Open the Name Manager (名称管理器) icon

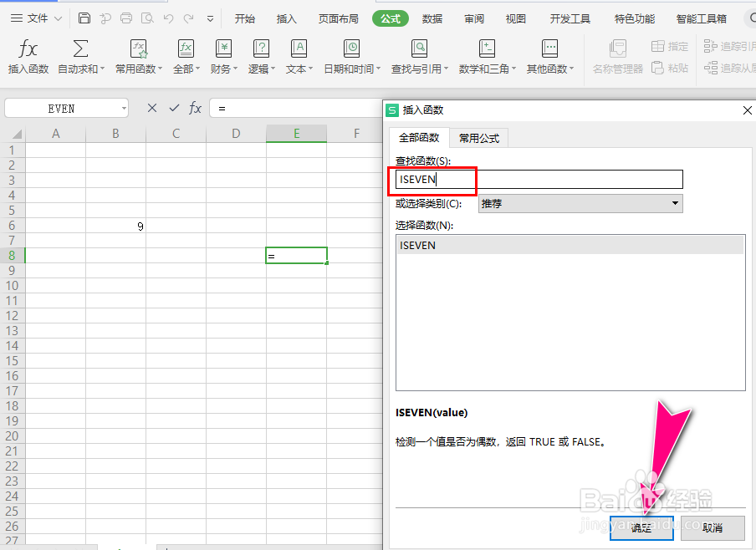(618, 49)
